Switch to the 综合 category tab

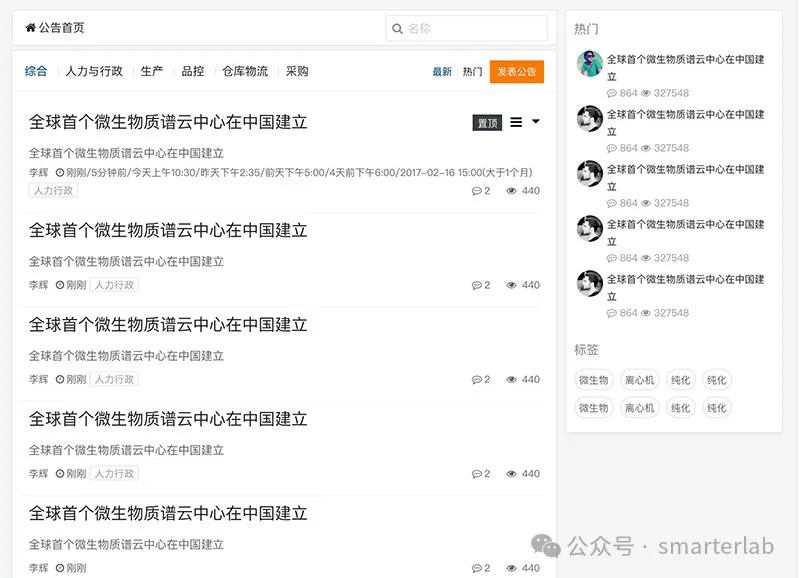36,71
